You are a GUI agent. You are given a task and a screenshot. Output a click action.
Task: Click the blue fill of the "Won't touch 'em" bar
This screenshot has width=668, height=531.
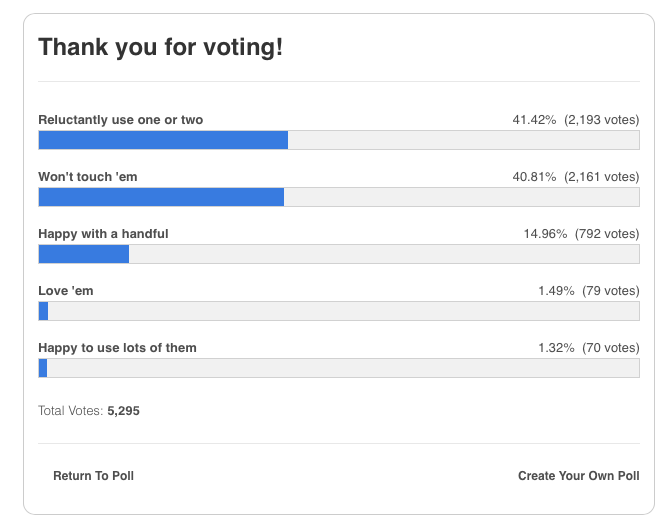[161, 197]
